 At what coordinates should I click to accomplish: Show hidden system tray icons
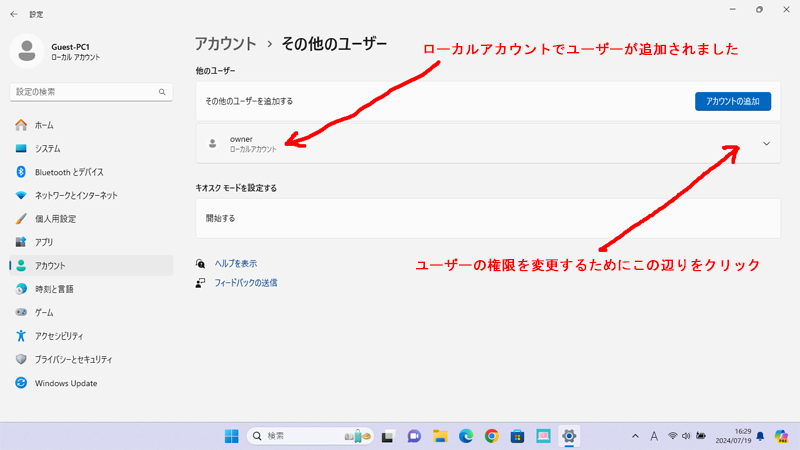(x=635, y=436)
